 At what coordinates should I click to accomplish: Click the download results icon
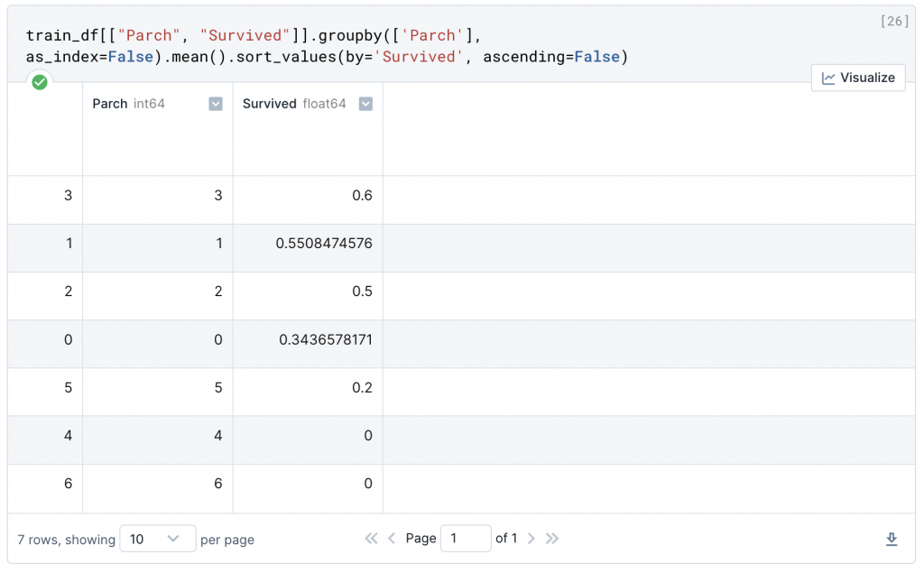point(892,539)
